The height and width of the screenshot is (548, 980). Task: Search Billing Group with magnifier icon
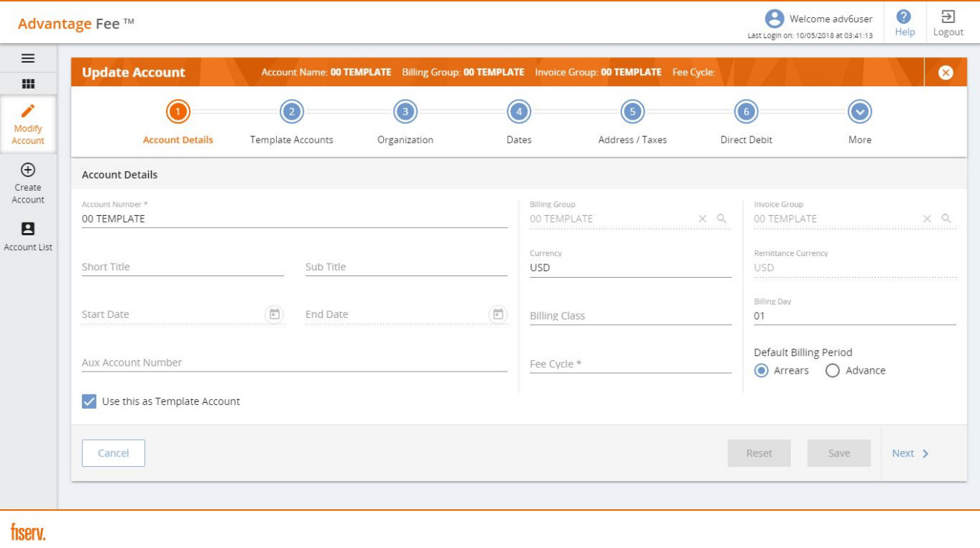[x=722, y=219]
